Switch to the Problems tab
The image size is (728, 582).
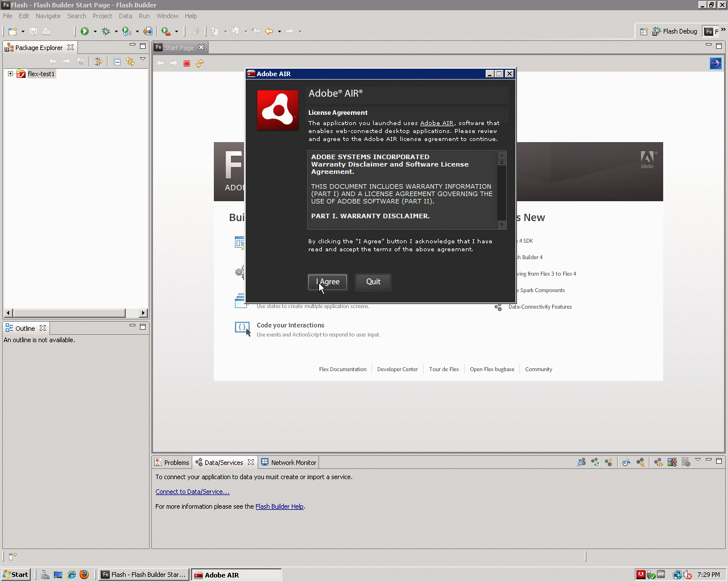172,463
